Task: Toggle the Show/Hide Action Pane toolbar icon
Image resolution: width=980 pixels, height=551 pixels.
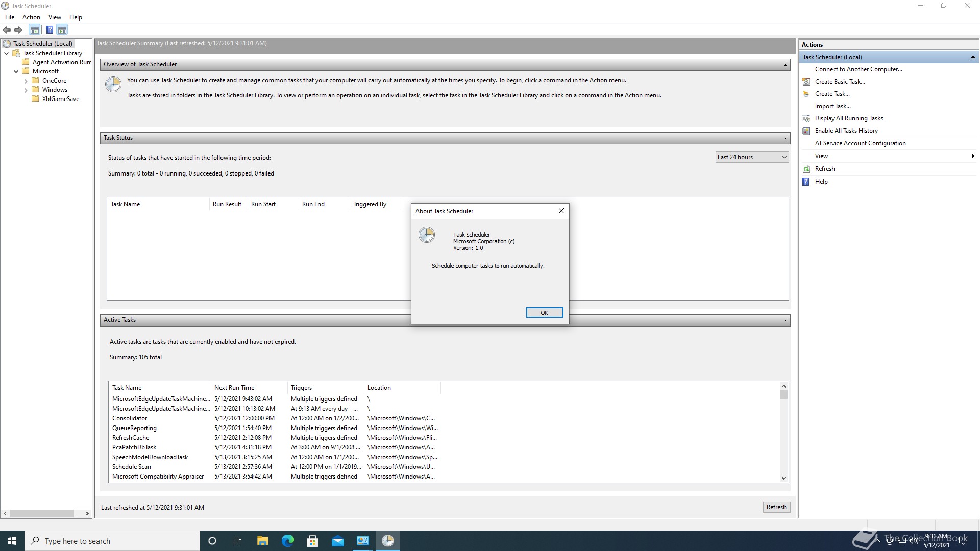Action: [x=62, y=30]
